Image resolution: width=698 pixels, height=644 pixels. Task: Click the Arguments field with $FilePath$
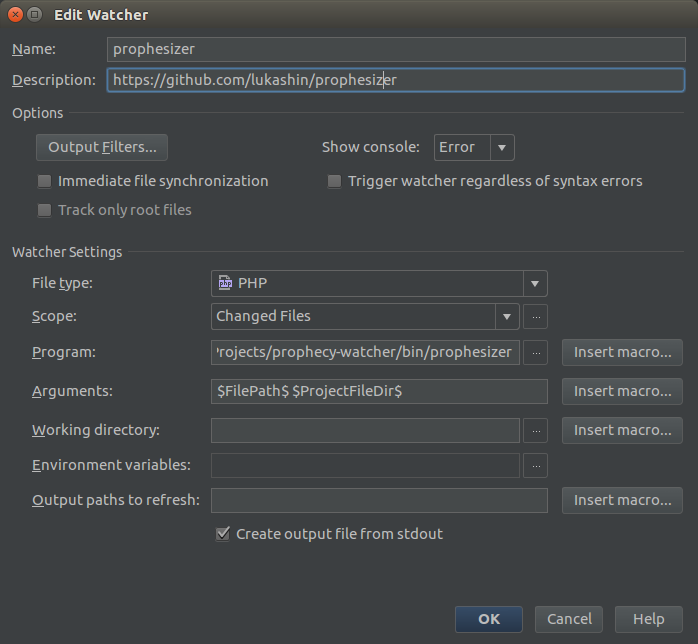tap(379, 392)
